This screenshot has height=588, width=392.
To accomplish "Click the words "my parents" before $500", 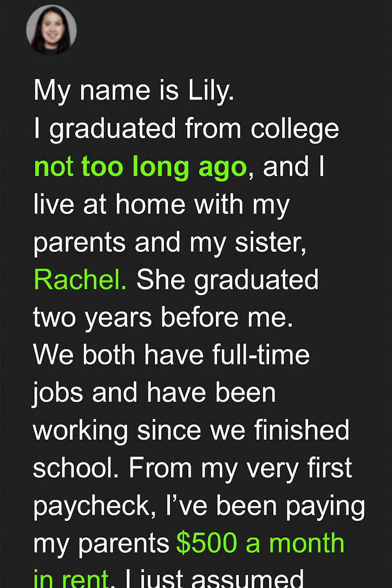I will (x=101, y=544).
